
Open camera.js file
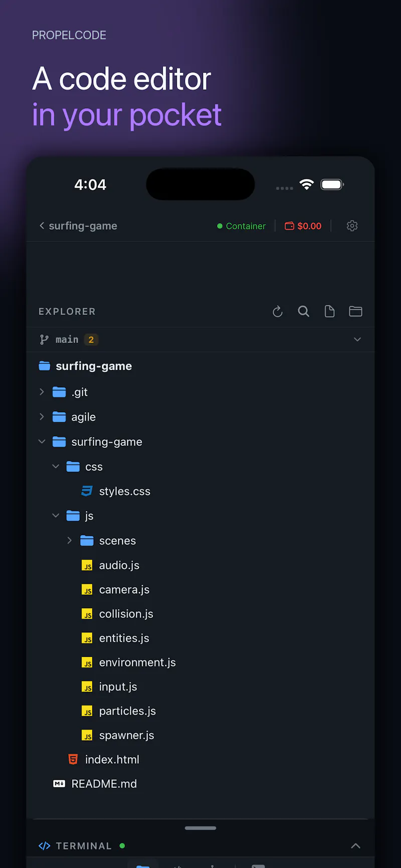(124, 590)
